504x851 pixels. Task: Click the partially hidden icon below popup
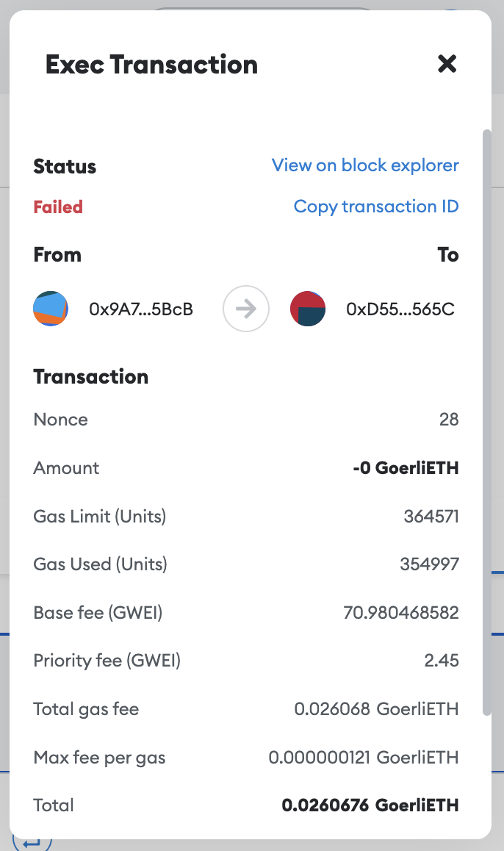point(32,843)
